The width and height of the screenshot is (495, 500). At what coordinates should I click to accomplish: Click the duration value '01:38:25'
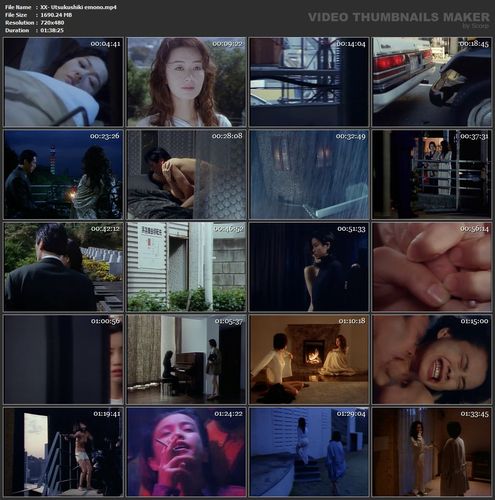52,30
